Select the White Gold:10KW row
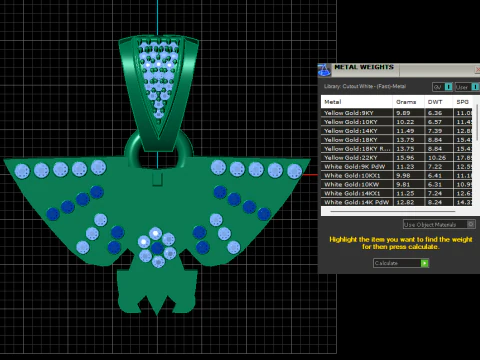Viewport: 480px width, 360px height. click(x=397, y=184)
